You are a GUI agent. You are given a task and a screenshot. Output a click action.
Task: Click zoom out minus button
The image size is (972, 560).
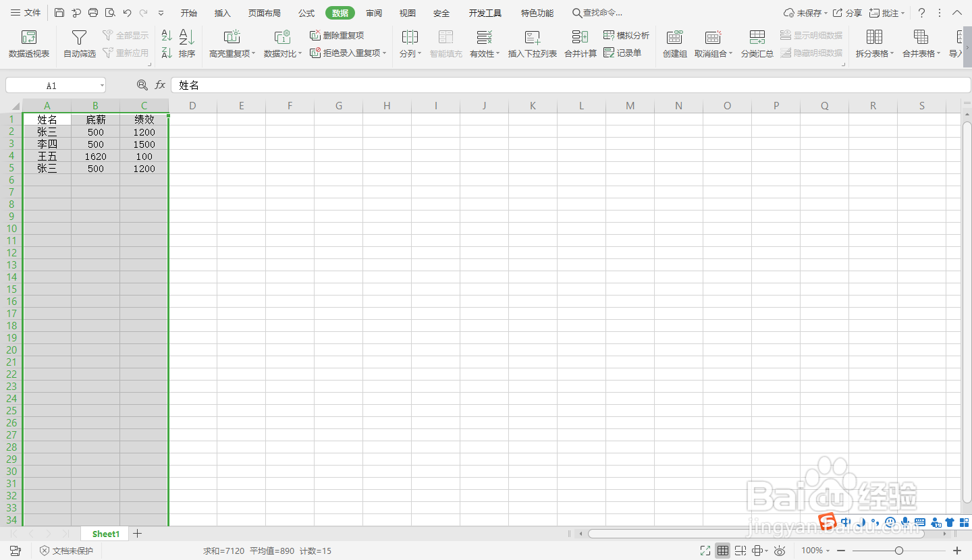pyautogui.click(x=840, y=551)
